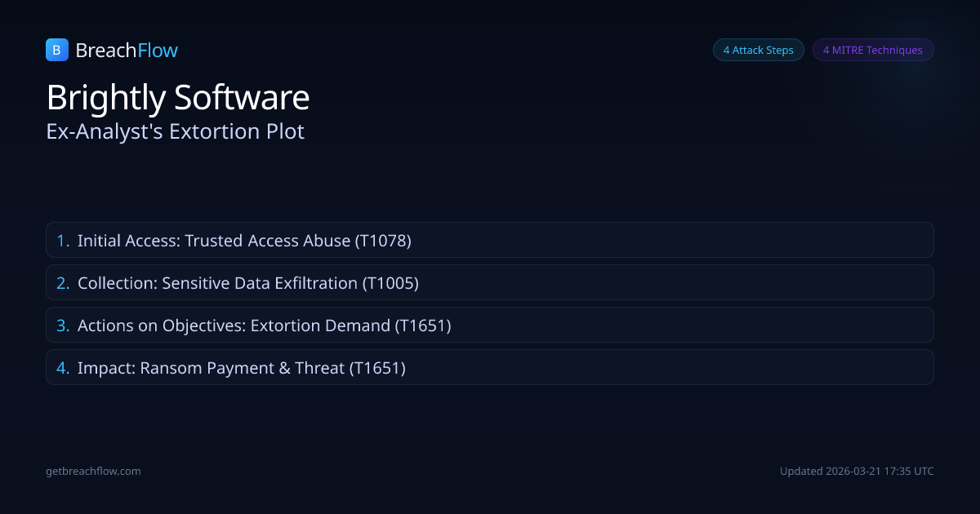Select the '4 Attack Steps' badge
The height and width of the screenshot is (514, 980).
pos(758,50)
